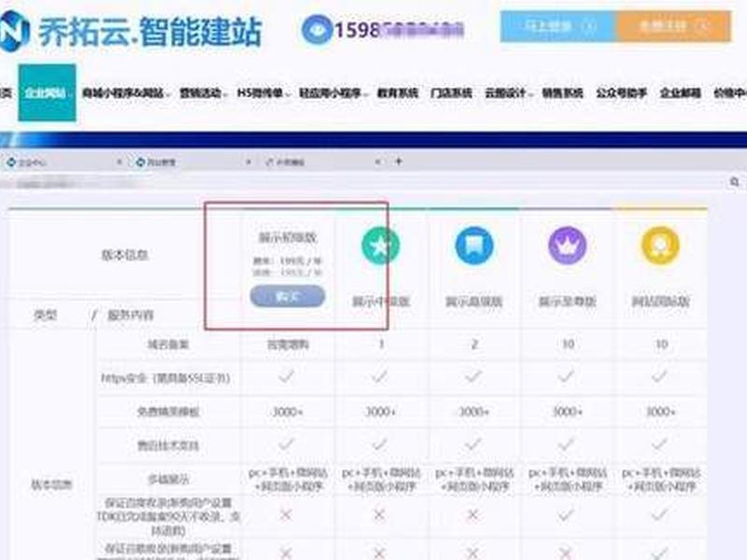Click the 版本信息 header cell
The height and width of the screenshot is (560, 747).
(x=124, y=255)
